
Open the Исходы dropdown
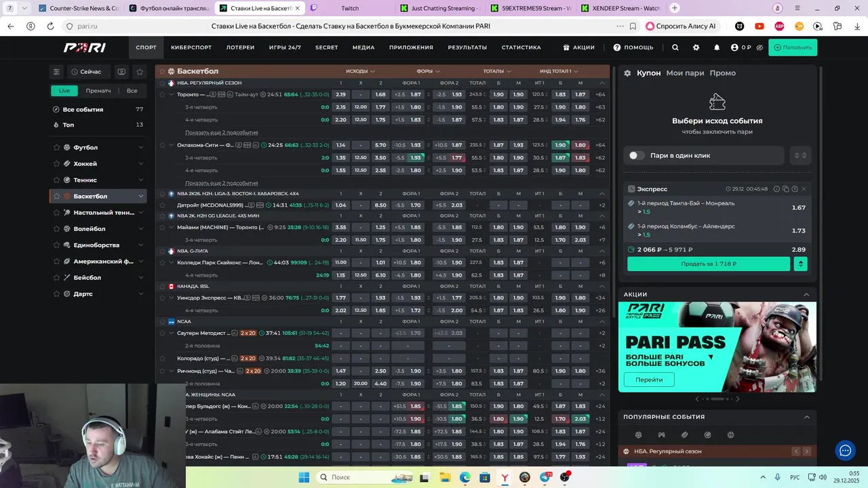(360, 71)
